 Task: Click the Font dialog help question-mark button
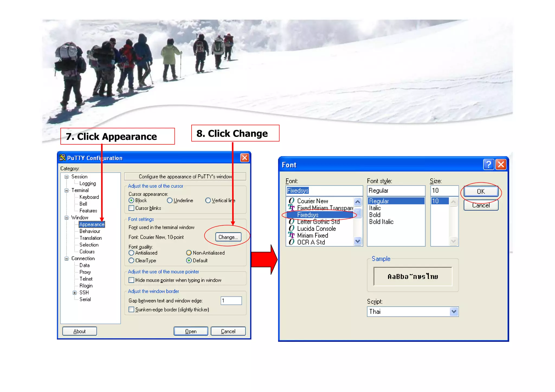(489, 164)
